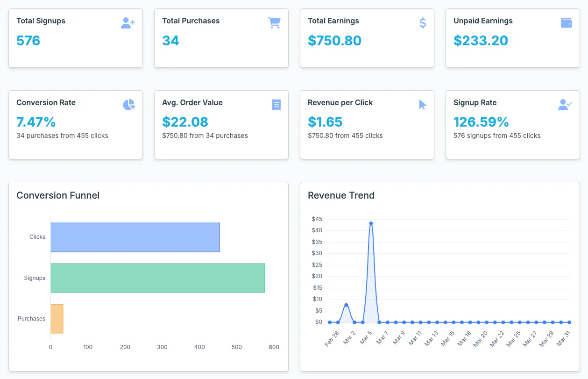Click the Mar 11 date label on trend axis

point(415,337)
